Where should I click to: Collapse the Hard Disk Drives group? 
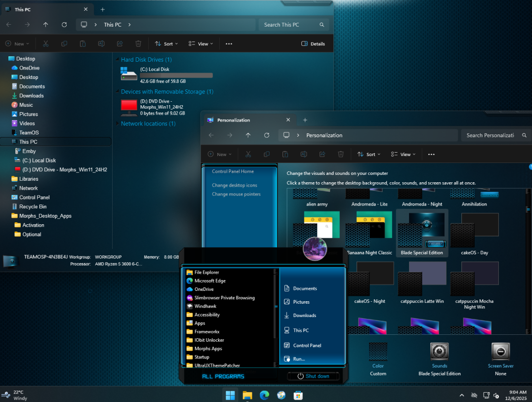pyautogui.click(x=117, y=60)
